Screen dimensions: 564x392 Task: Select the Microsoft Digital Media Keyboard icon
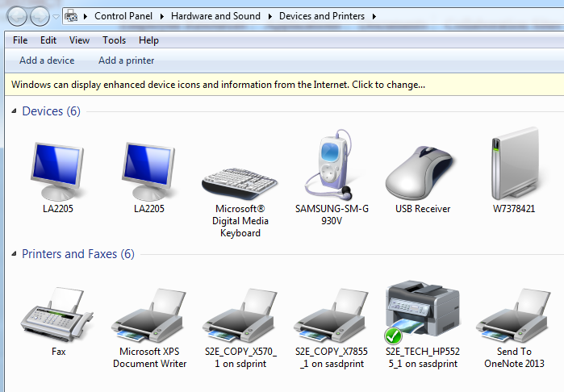240,183
